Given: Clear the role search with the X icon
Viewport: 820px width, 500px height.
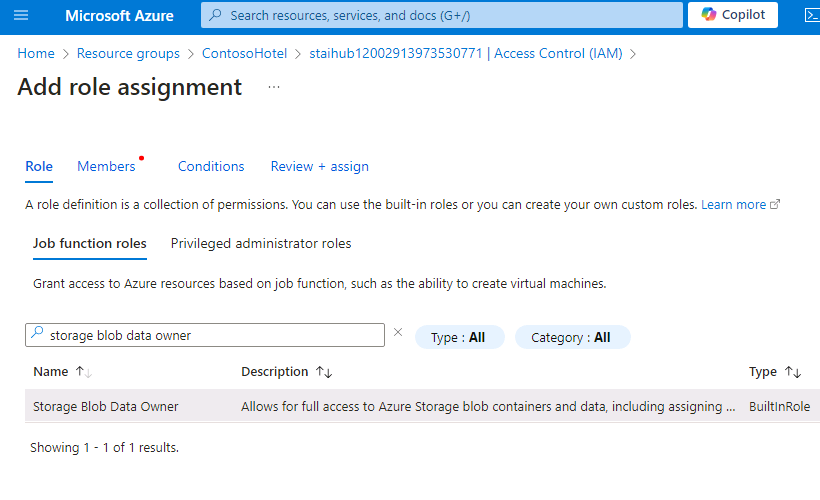Looking at the screenshot, I should pyautogui.click(x=398, y=332).
